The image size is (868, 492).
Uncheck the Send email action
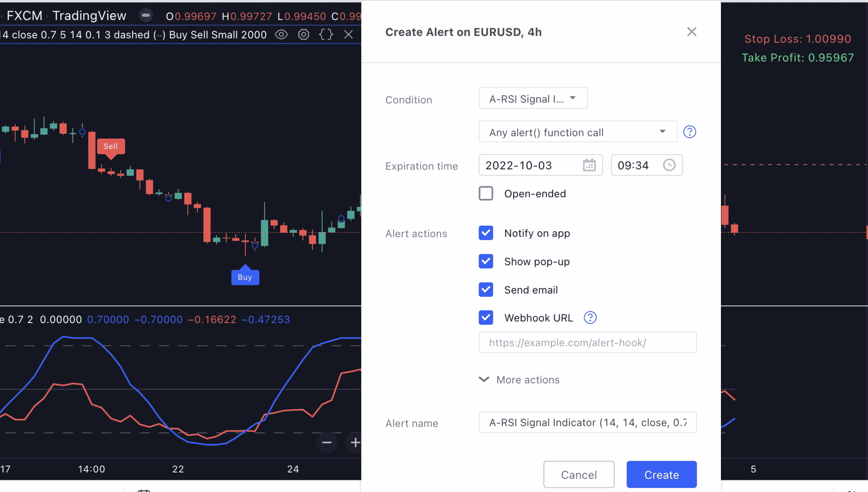486,290
